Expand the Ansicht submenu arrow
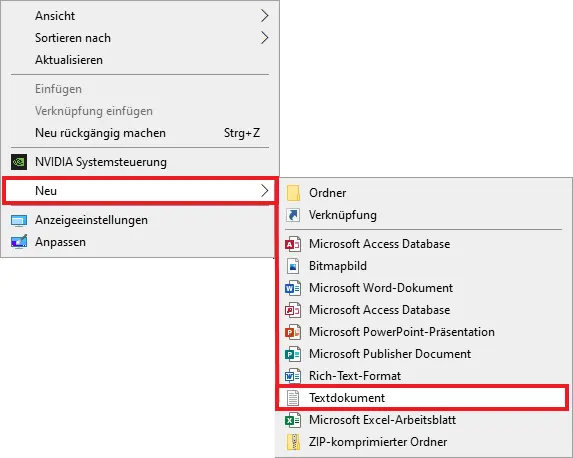573x458 pixels. pos(265,16)
